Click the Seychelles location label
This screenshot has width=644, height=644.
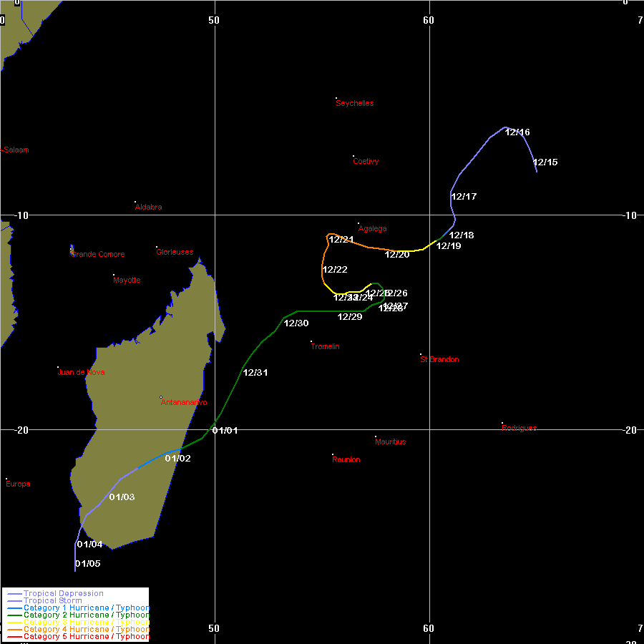pyautogui.click(x=355, y=103)
